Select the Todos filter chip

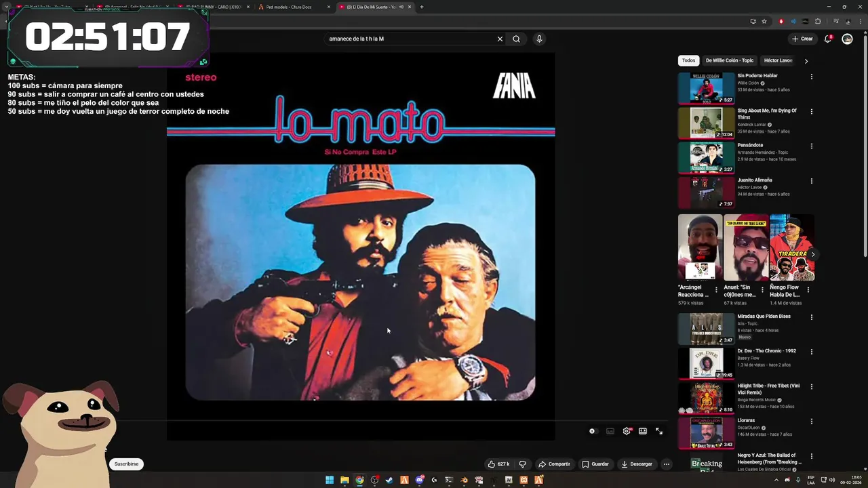[689, 60]
